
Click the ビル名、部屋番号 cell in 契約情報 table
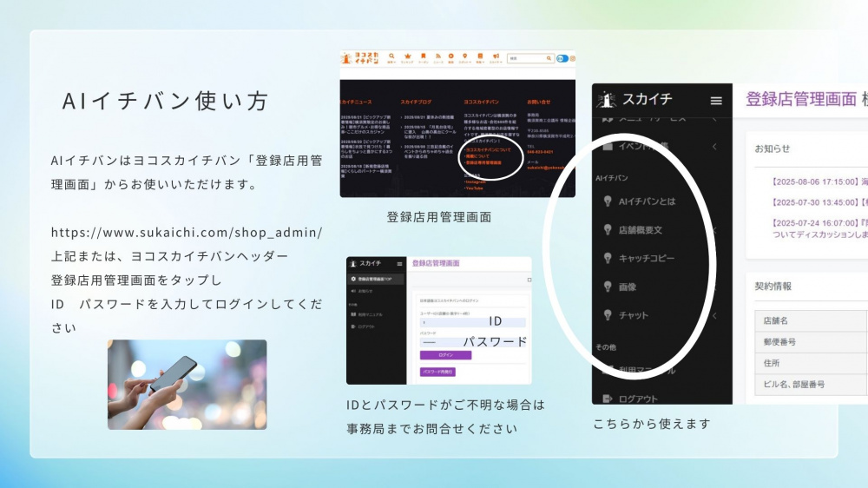(811, 385)
